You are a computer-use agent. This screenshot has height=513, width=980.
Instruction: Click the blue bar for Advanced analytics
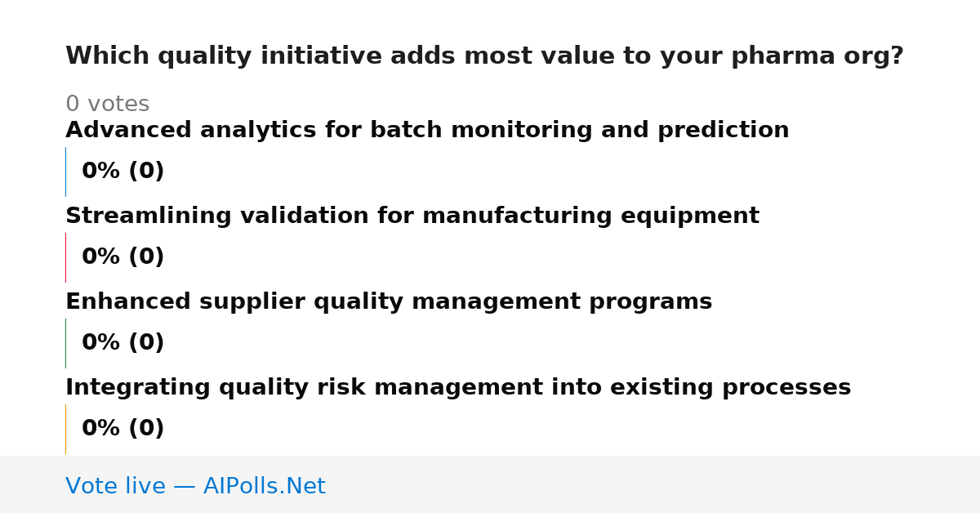coord(66,172)
